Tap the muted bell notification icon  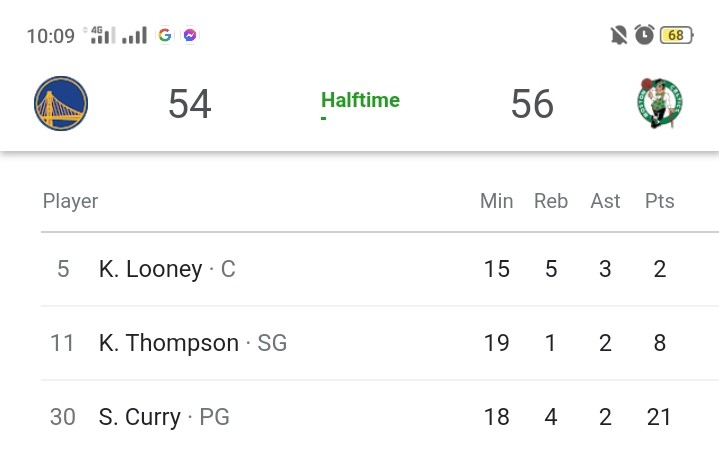pos(619,35)
